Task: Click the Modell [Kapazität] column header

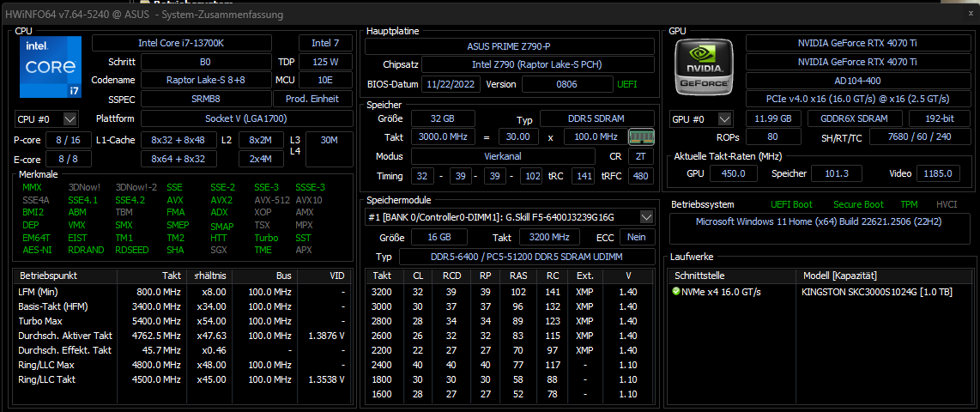Action: tap(886, 276)
